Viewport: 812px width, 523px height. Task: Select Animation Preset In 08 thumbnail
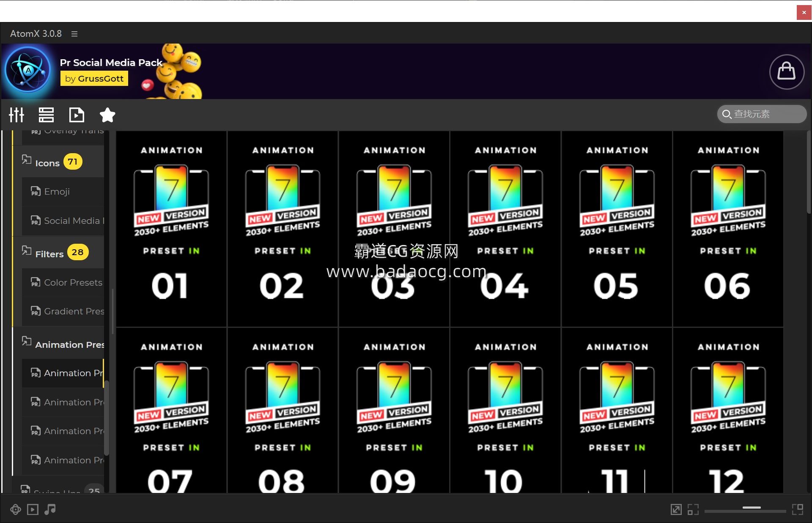283,410
